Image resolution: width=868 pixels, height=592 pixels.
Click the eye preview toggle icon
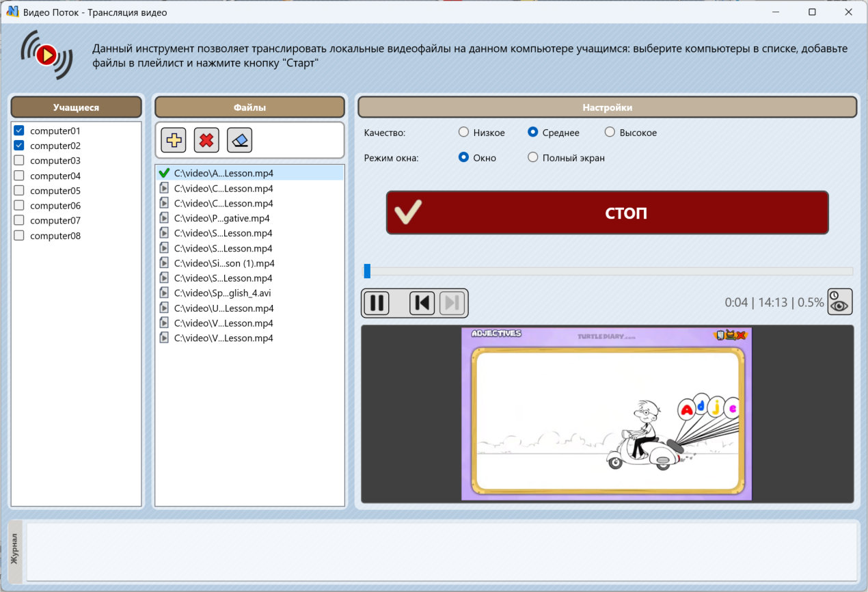coord(840,302)
